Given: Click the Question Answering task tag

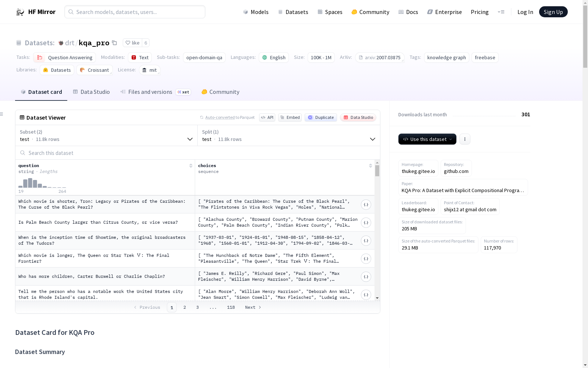Looking at the screenshot, I should (65, 57).
